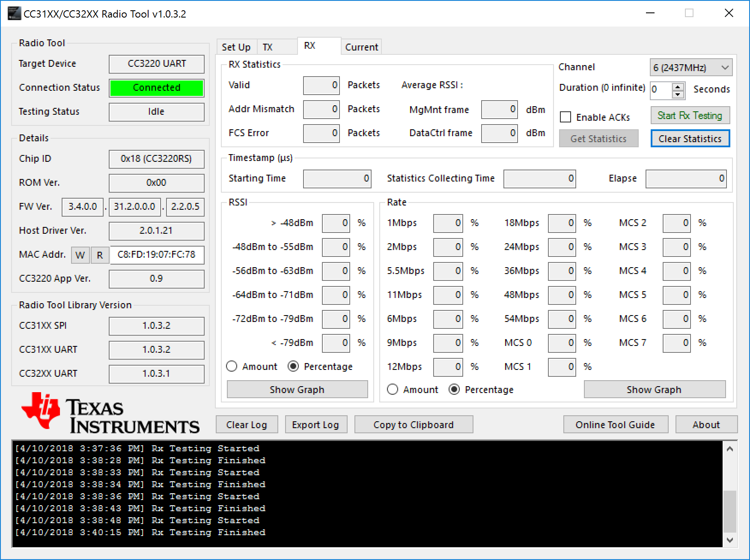Click the Radio Tool app icon in title bar
This screenshot has width=750, height=560.
click(14, 14)
